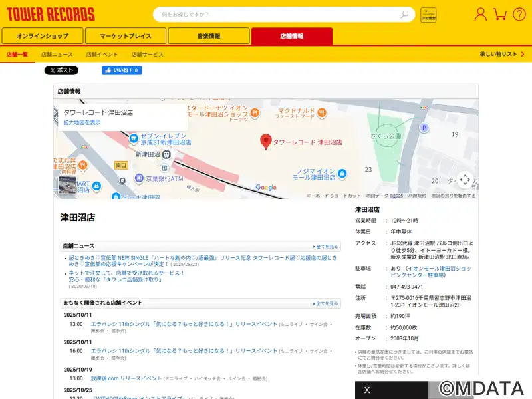Click the red Tower Records map pin
The height and width of the screenshot is (399, 532).
pyautogui.click(x=266, y=142)
